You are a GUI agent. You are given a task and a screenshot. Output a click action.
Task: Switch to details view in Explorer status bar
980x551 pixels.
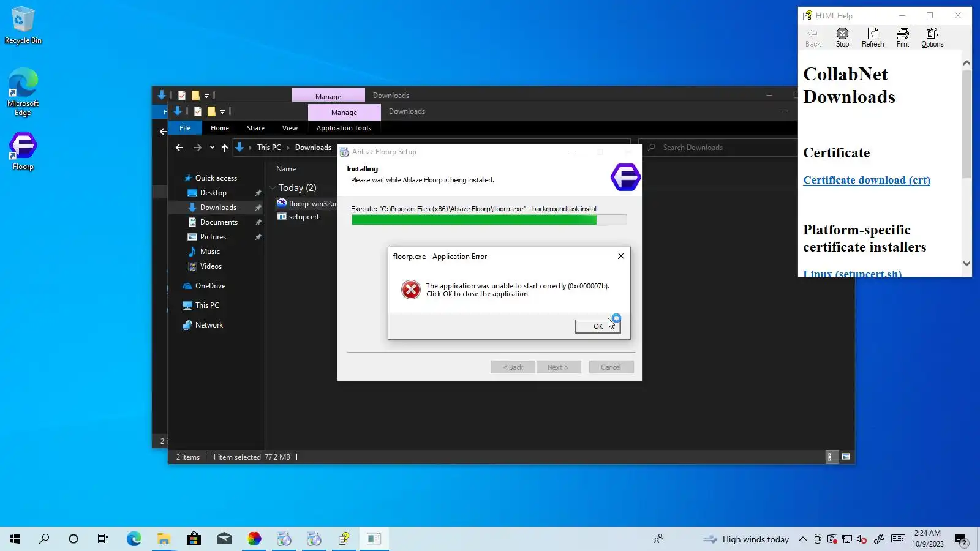tap(831, 457)
